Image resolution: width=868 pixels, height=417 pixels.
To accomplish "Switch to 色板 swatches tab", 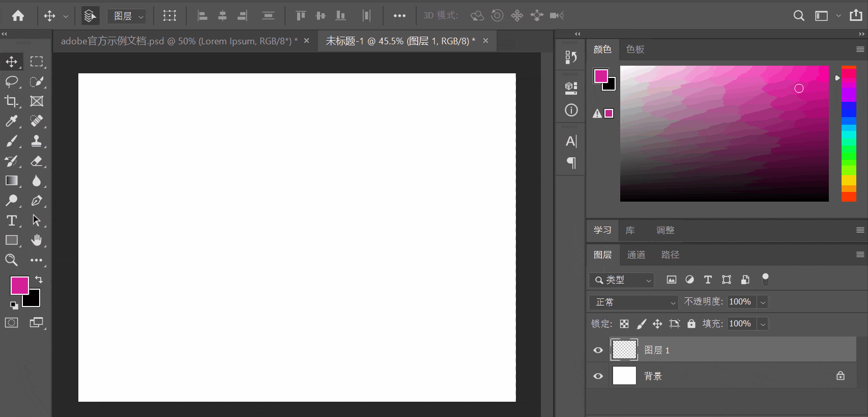I will (635, 49).
